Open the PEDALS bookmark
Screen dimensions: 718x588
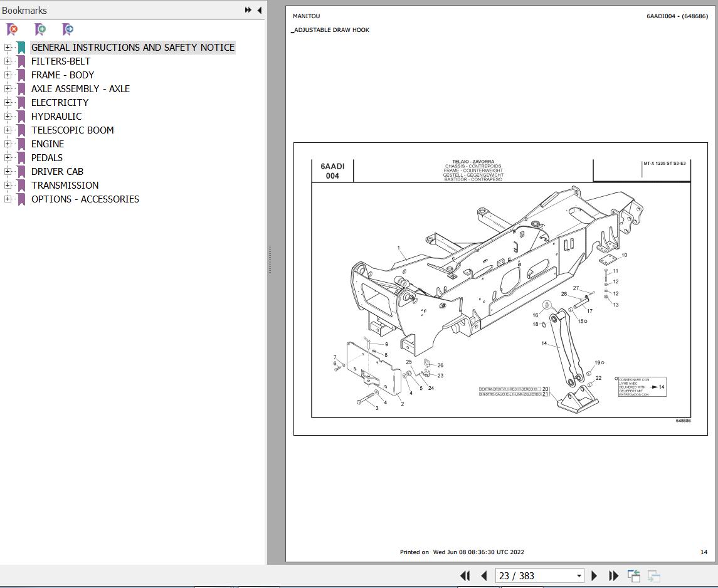[46, 157]
